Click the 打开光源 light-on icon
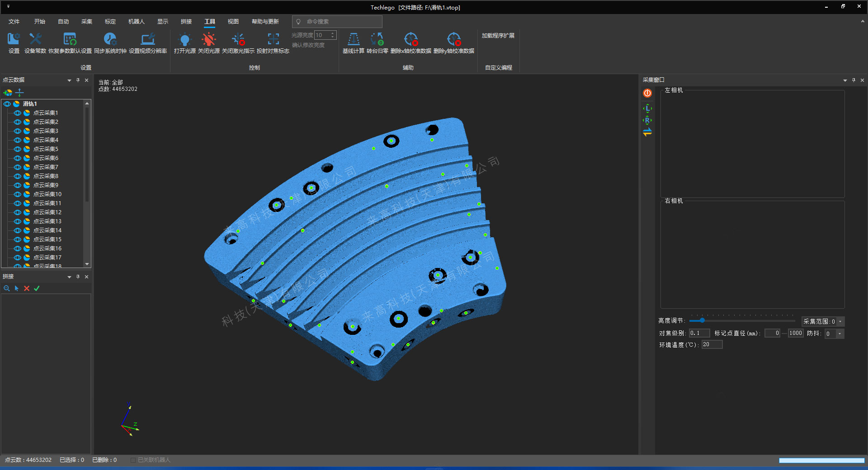 pyautogui.click(x=184, y=39)
